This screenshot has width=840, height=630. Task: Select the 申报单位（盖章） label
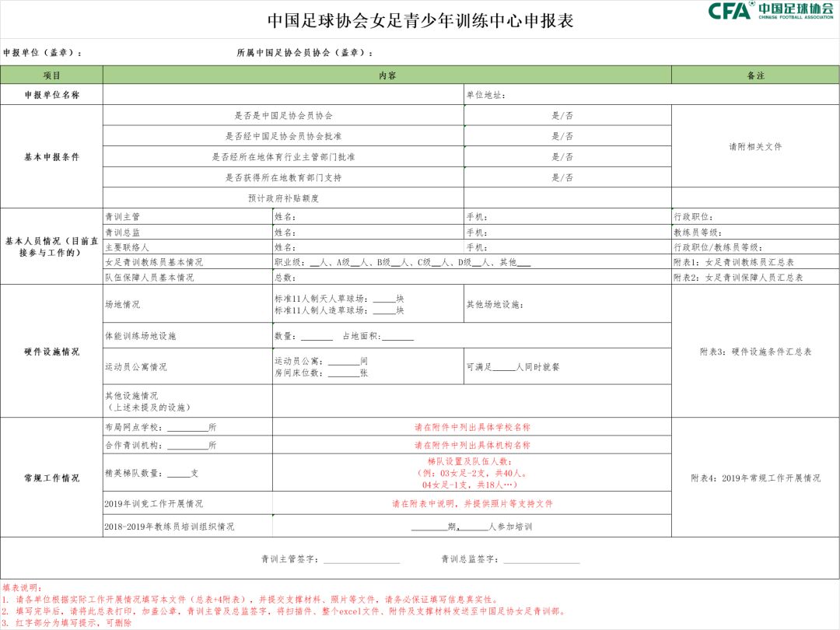coord(43,53)
